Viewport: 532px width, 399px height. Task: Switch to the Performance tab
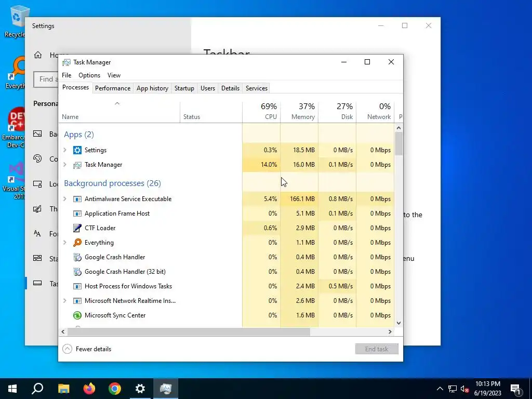[x=113, y=88]
